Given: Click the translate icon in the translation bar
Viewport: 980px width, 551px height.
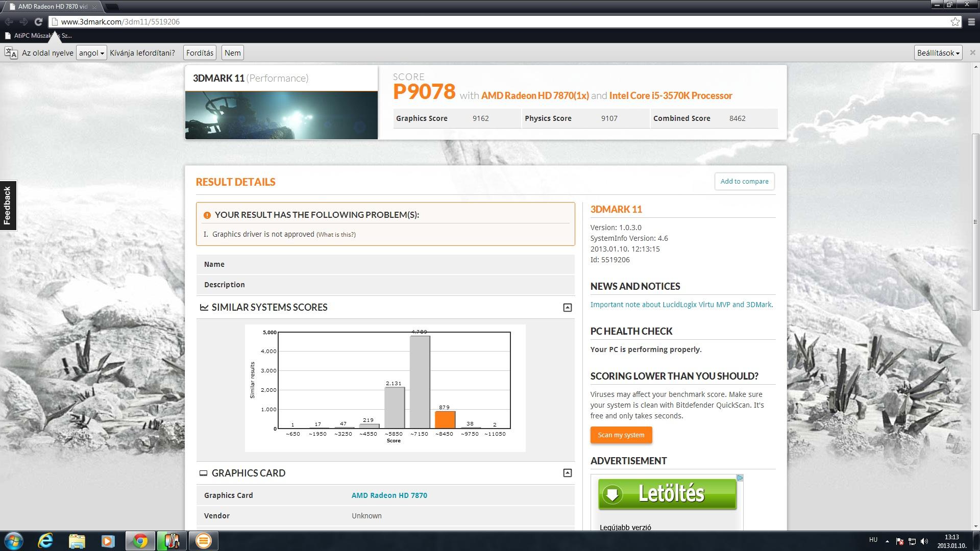Looking at the screenshot, I should click(11, 53).
